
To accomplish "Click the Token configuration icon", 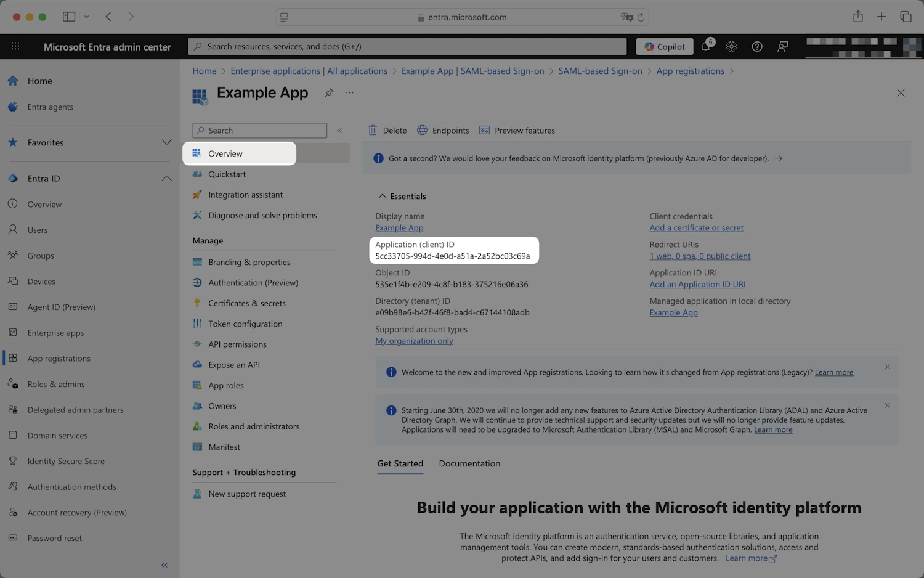I will [197, 324].
